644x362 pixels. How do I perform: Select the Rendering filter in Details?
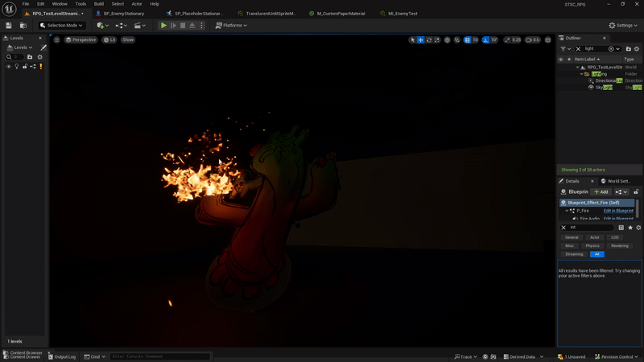point(619,246)
